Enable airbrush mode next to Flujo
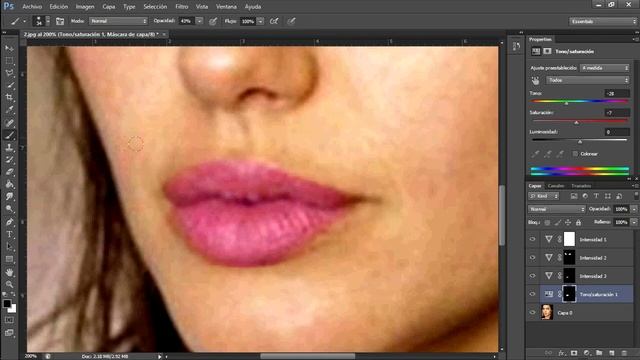 click(x=274, y=21)
